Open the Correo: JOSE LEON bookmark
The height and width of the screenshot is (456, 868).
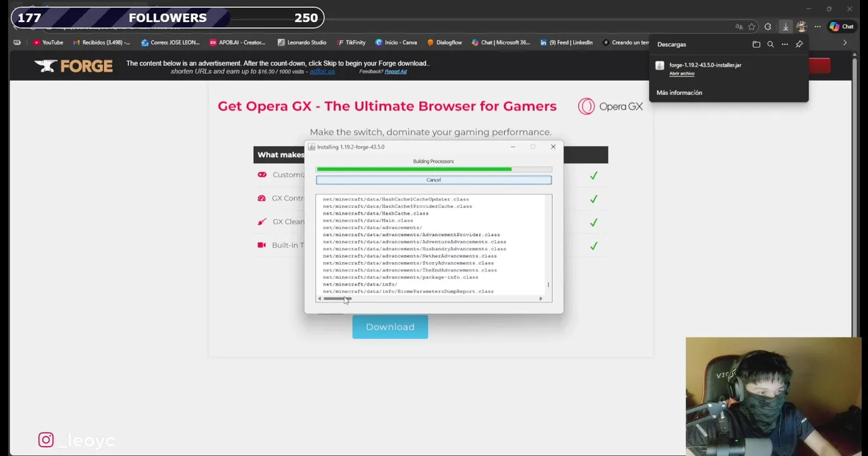pos(170,42)
